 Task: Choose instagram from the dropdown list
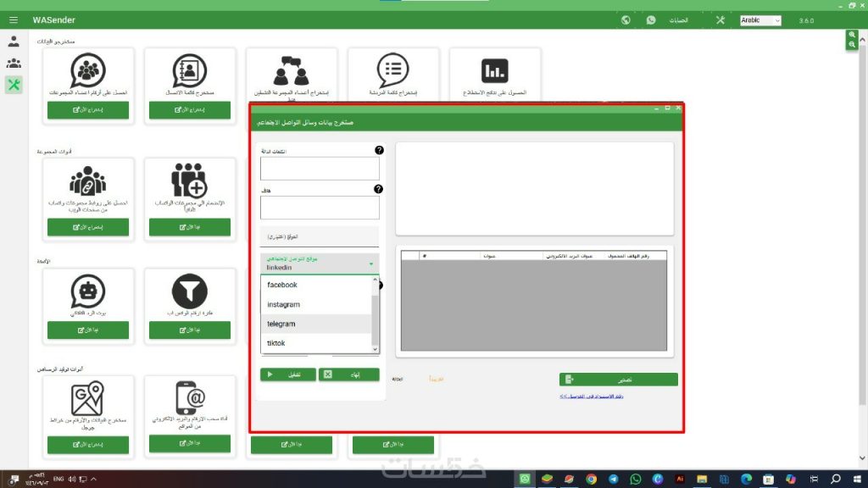tap(315, 304)
